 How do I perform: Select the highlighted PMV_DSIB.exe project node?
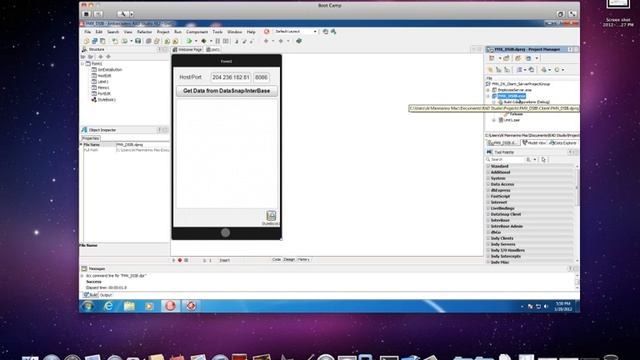point(511,96)
